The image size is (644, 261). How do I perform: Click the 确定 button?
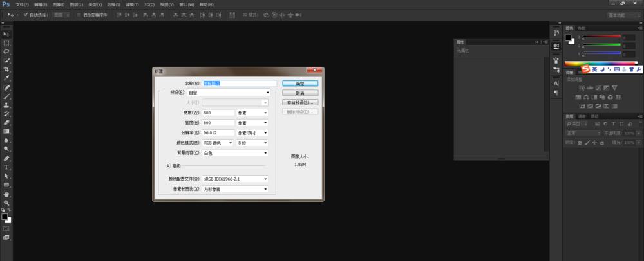pos(300,83)
